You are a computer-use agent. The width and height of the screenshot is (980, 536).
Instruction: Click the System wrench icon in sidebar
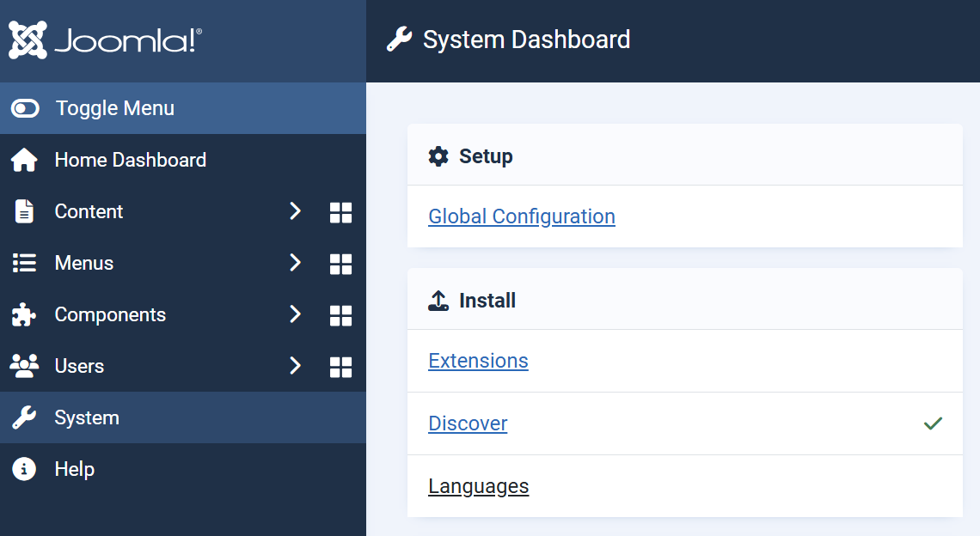24,418
